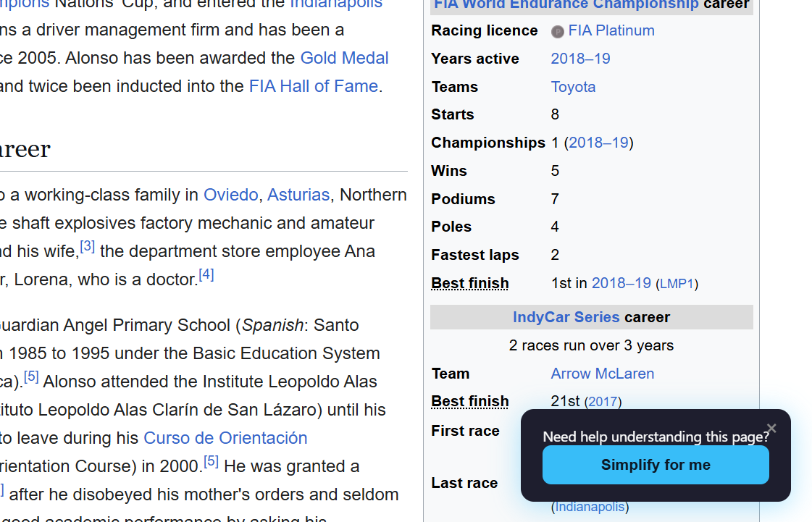Open the Oviedo link

coord(230,195)
